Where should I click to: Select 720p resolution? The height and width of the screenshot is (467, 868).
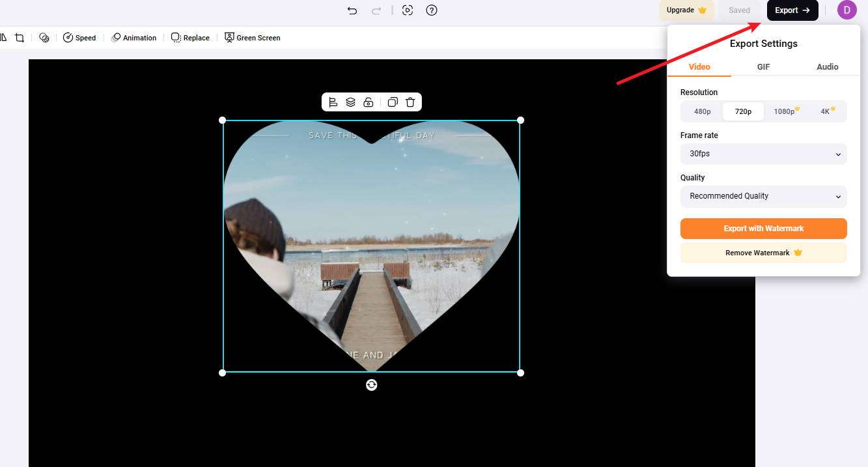(743, 111)
